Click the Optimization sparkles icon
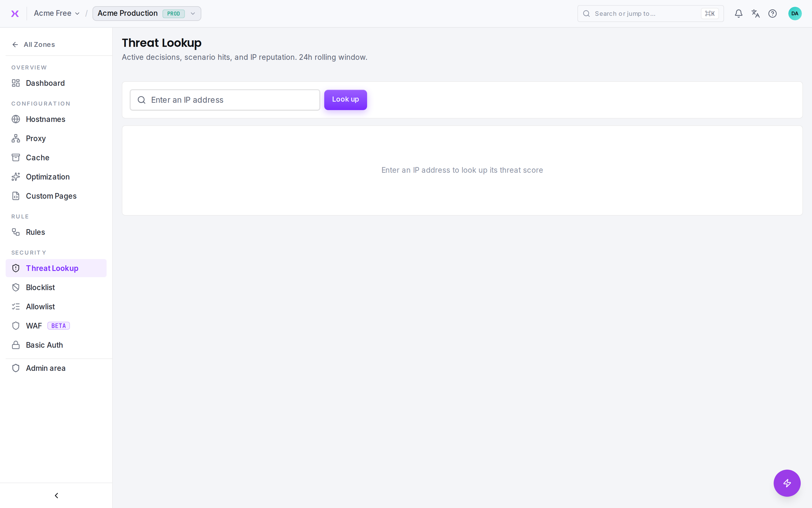 click(16, 177)
